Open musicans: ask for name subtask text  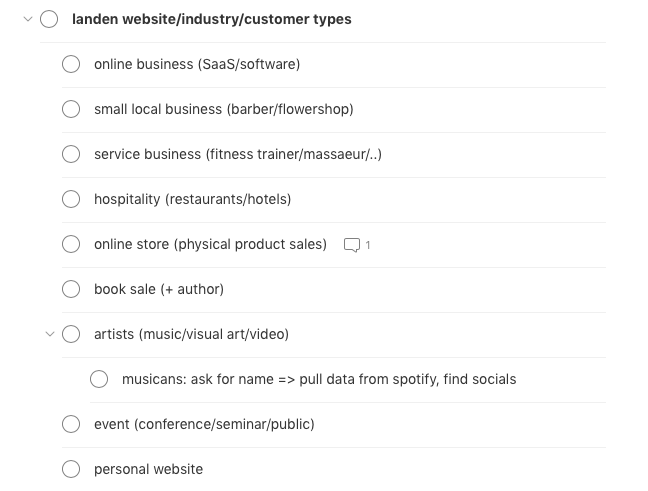319,379
